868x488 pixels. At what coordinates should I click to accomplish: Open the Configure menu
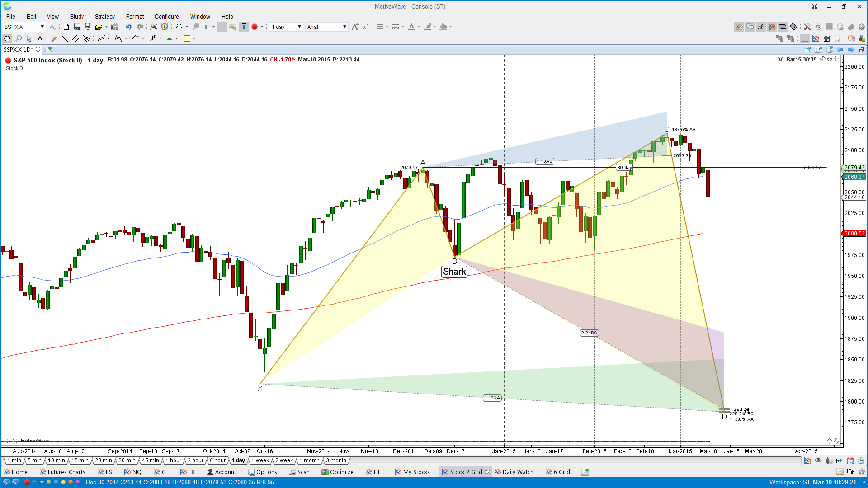coord(167,17)
